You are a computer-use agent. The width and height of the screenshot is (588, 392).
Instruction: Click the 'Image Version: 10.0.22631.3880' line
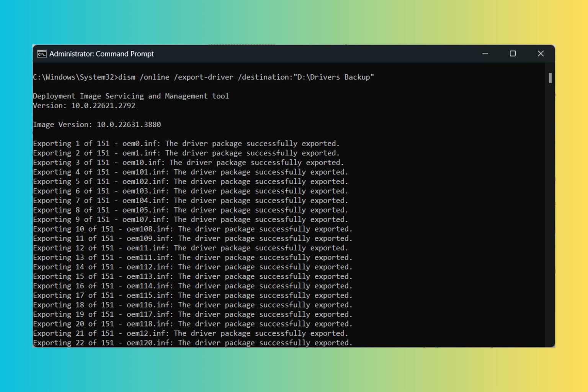(97, 124)
